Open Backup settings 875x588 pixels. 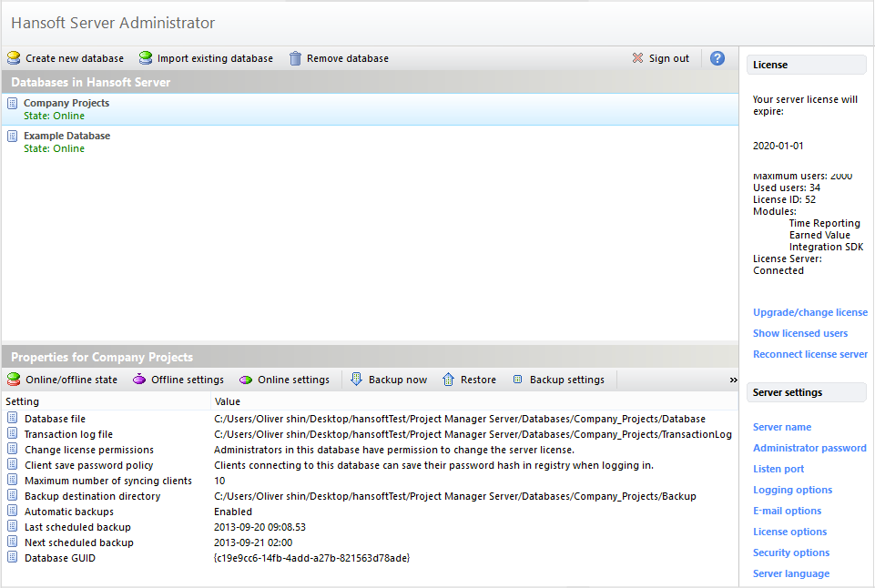[558, 380]
